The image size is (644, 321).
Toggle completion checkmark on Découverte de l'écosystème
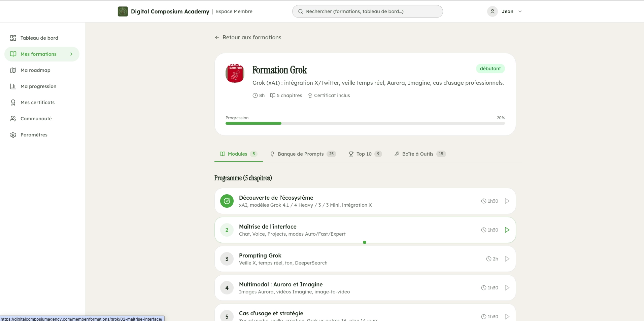click(227, 201)
